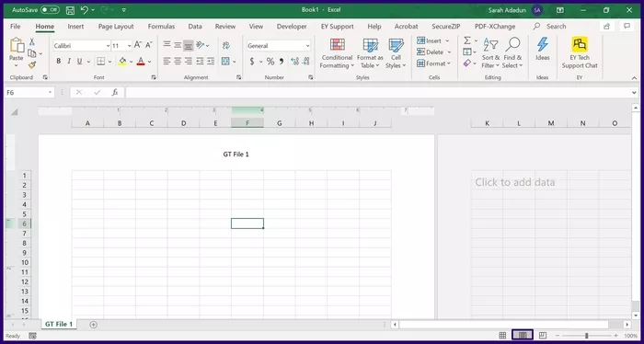Open the General number format dropdown
644x344 pixels.
(307, 46)
